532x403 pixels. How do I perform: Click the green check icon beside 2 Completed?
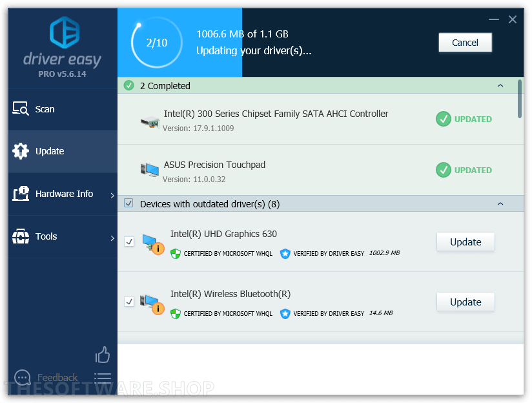click(x=128, y=85)
